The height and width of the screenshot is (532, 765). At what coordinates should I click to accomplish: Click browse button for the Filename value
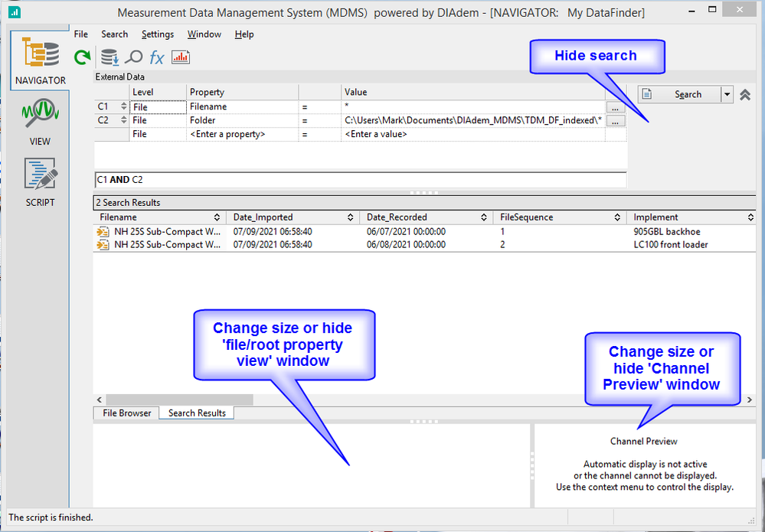(615, 107)
